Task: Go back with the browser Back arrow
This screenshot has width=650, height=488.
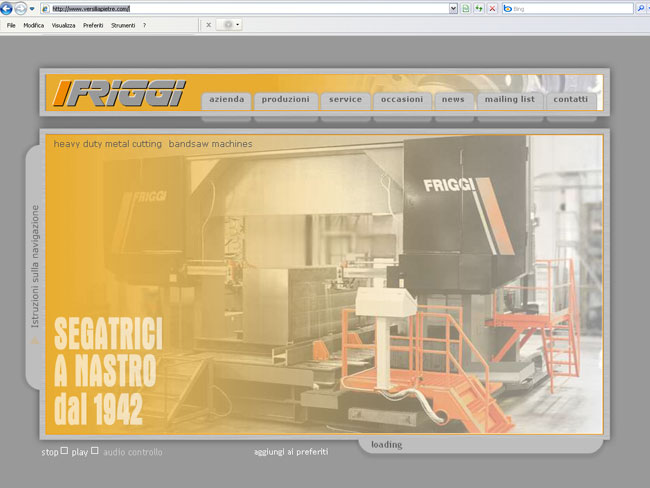Action: (6, 8)
